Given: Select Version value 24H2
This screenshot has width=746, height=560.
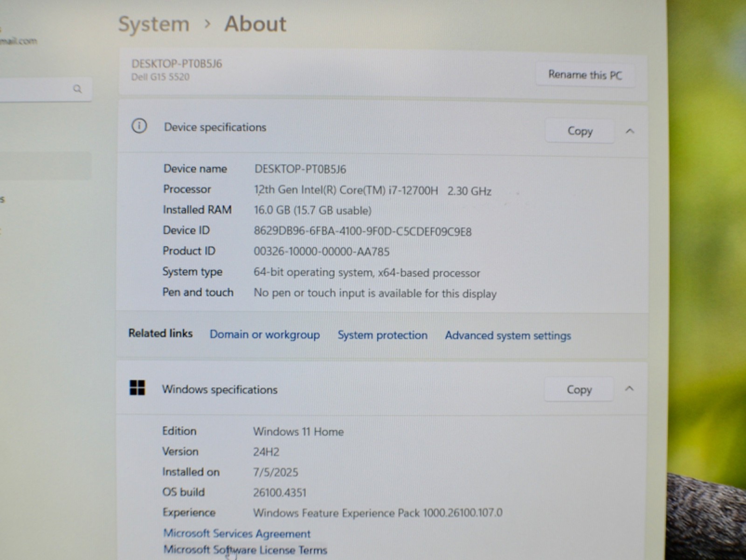Looking at the screenshot, I should (266, 452).
